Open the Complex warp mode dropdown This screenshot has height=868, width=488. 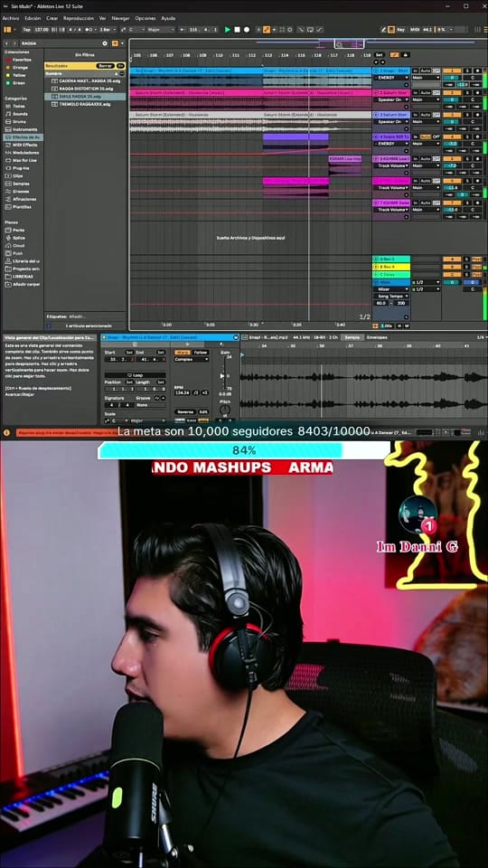coord(192,359)
